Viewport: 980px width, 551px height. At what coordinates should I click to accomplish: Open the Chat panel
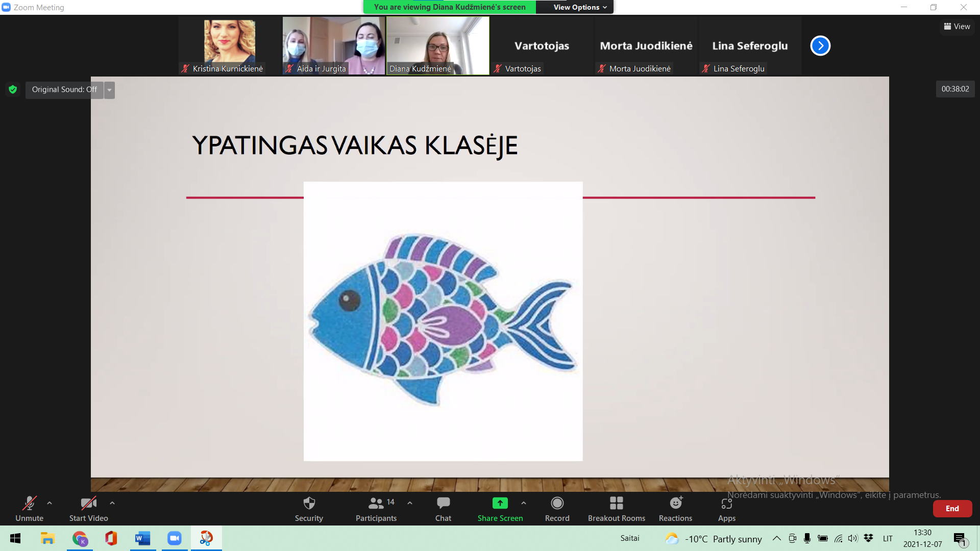coord(443,509)
